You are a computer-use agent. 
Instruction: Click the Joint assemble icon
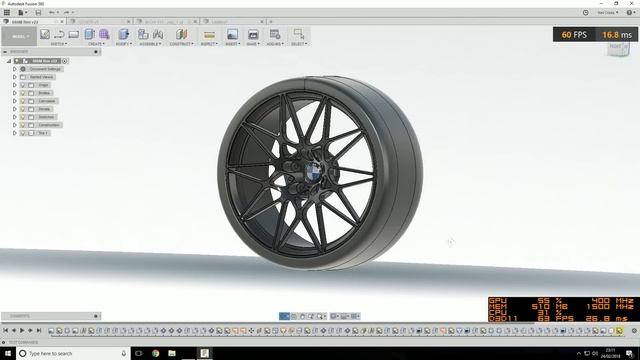click(x=158, y=34)
